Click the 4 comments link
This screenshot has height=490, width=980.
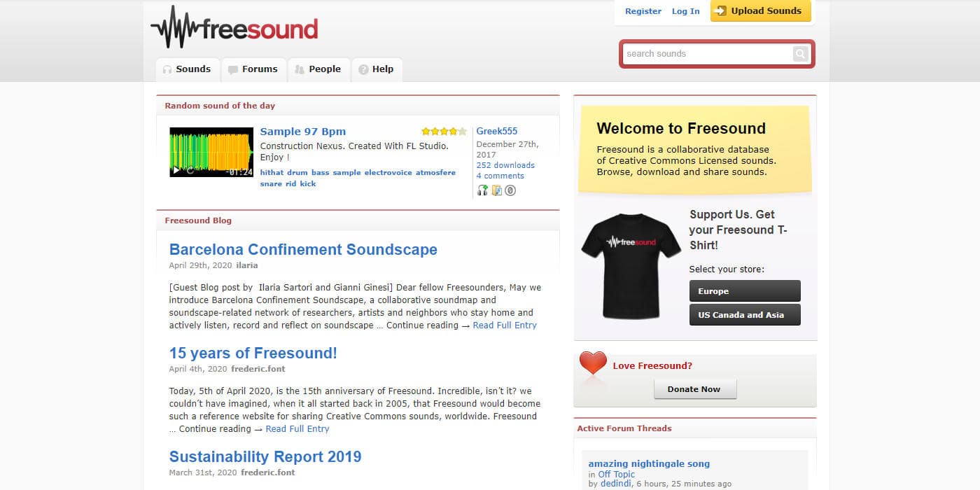point(500,176)
